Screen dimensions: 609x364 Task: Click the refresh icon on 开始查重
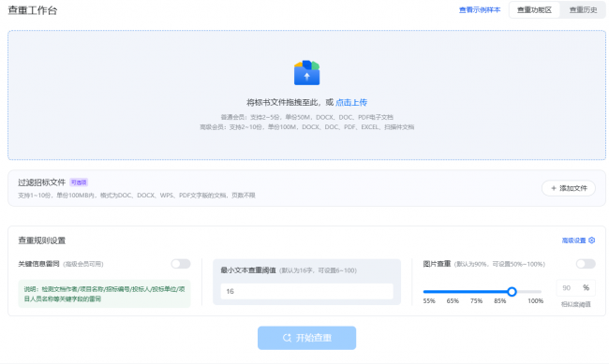click(x=287, y=338)
